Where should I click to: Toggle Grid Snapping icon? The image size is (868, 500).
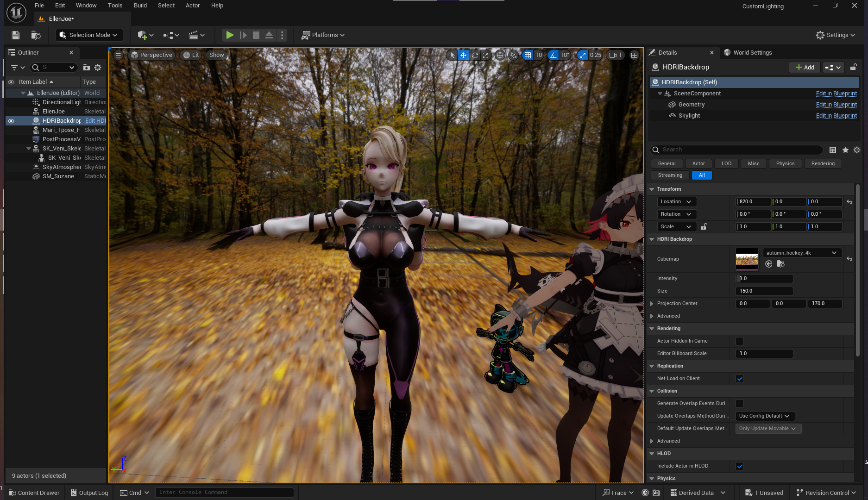pyautogui.click(x=528, y=55)
